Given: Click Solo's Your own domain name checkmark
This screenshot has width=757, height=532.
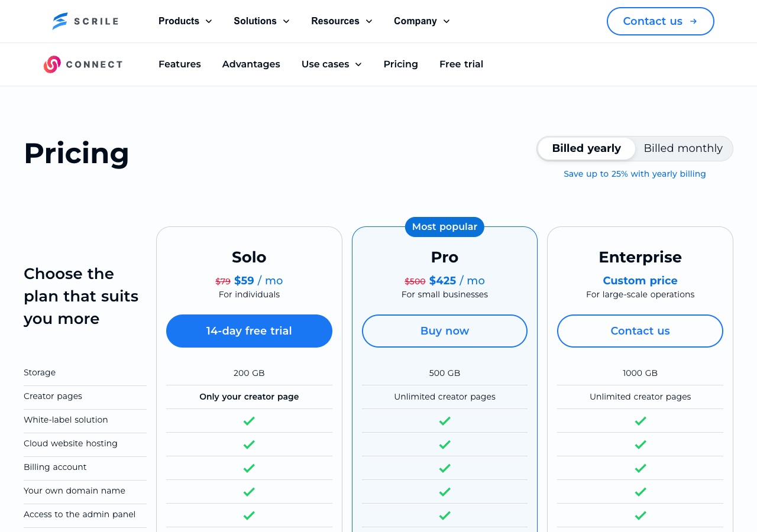Looking at the screenshot, I should (x=249, y=492).
